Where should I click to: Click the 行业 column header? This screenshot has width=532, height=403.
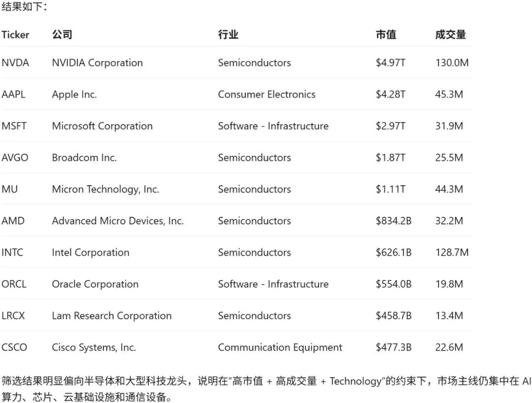pos(228,34)
